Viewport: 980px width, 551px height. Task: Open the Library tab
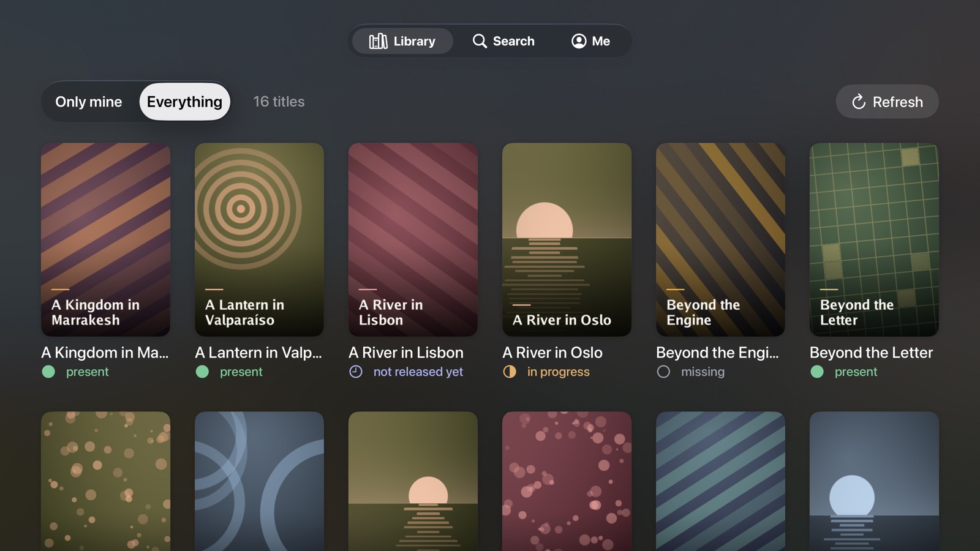[402, 41]
